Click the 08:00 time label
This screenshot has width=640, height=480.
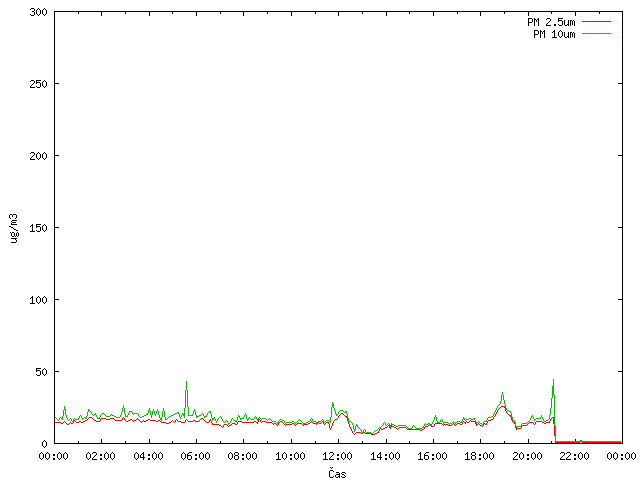[x=243, y=456]
